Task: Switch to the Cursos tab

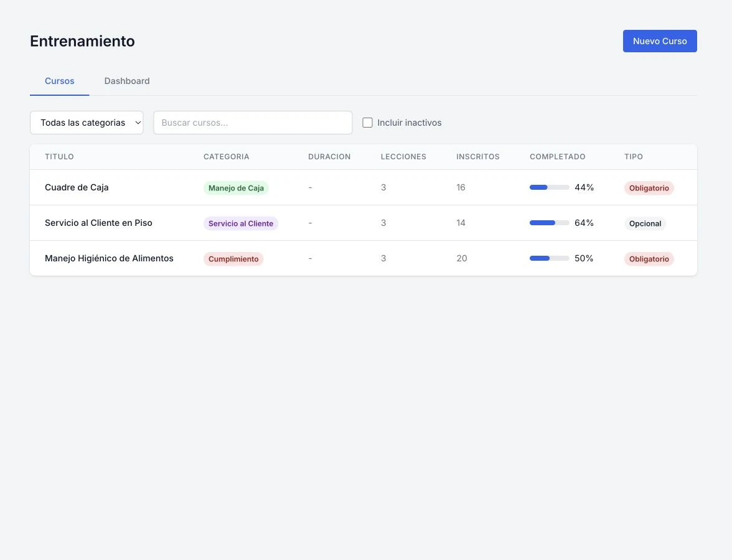Action: [59, 81]
